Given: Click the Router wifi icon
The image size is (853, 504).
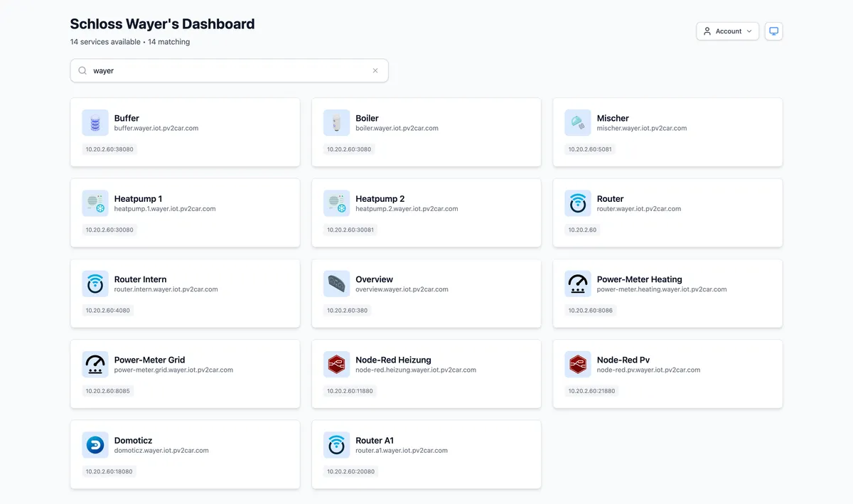Looking at the screenshot, I should tap(578, 203).
